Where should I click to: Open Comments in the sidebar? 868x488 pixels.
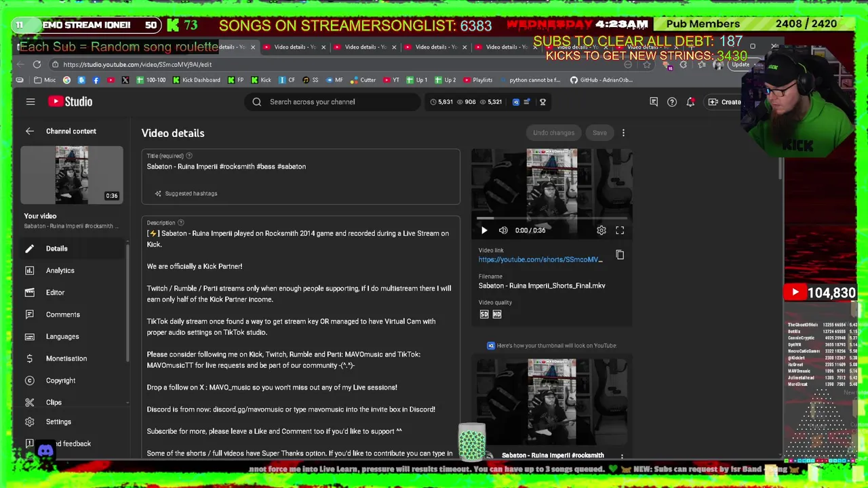[62, 314]
